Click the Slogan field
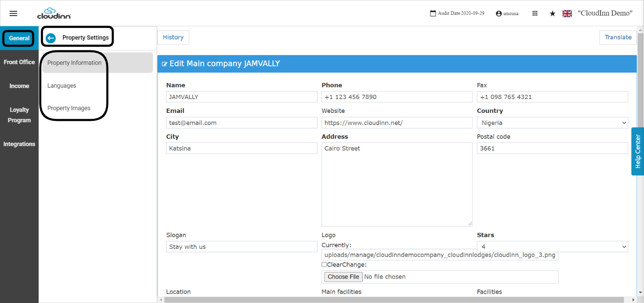 point(241,247)
